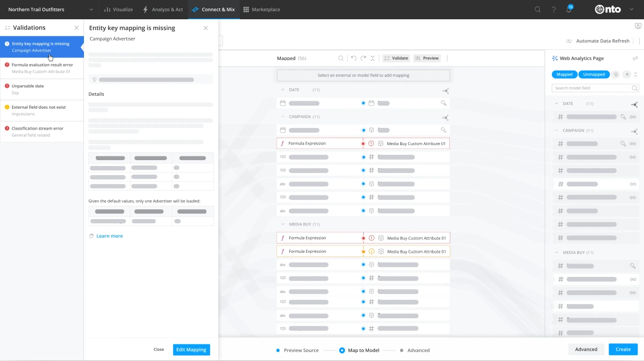Toggle the hash measurement filter in model panel
This screenshot has height=361, width=644.
[627, 74]
